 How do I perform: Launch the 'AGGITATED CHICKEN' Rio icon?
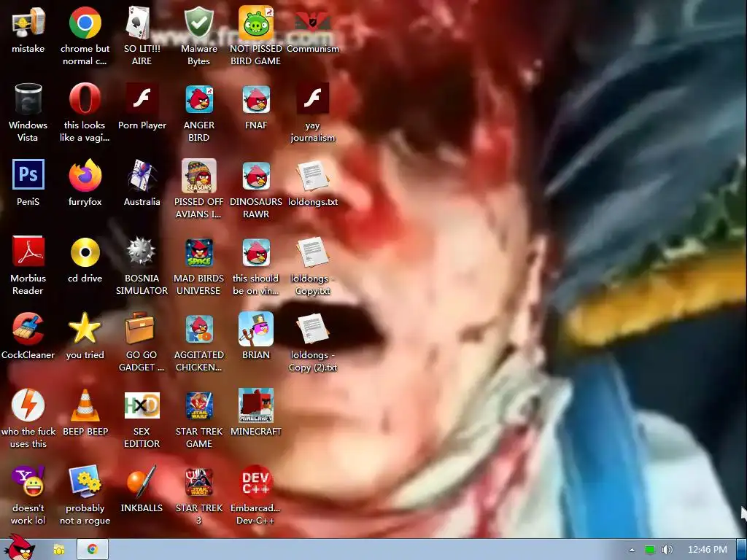(x=198, y=329)
